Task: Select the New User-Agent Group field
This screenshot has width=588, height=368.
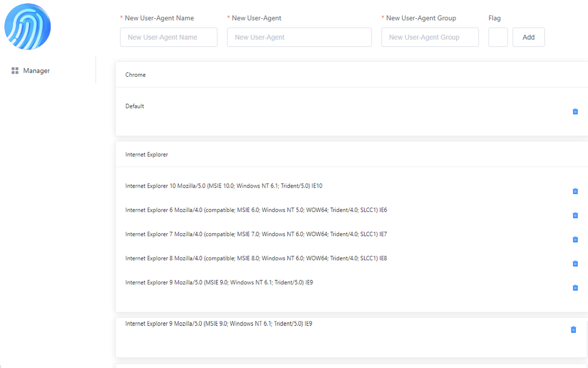Action: click(430, 37)
